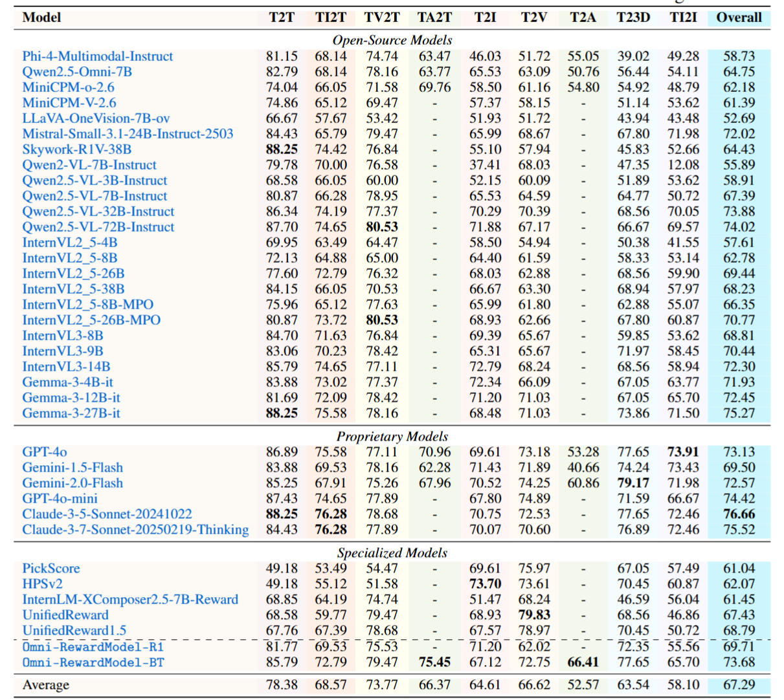This screenshot has width=784, height=700.
Task: Select the TI2T column header
Action: (x=331, y=17)
